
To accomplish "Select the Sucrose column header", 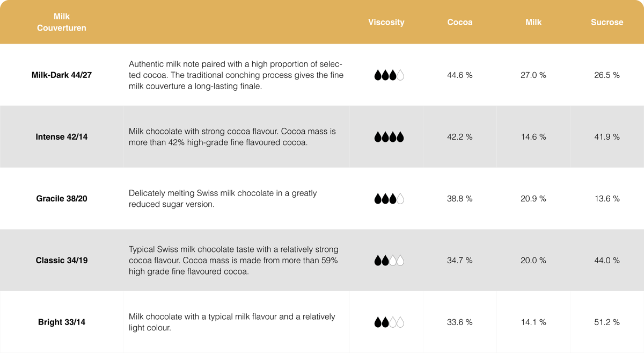I will [607, 22].
